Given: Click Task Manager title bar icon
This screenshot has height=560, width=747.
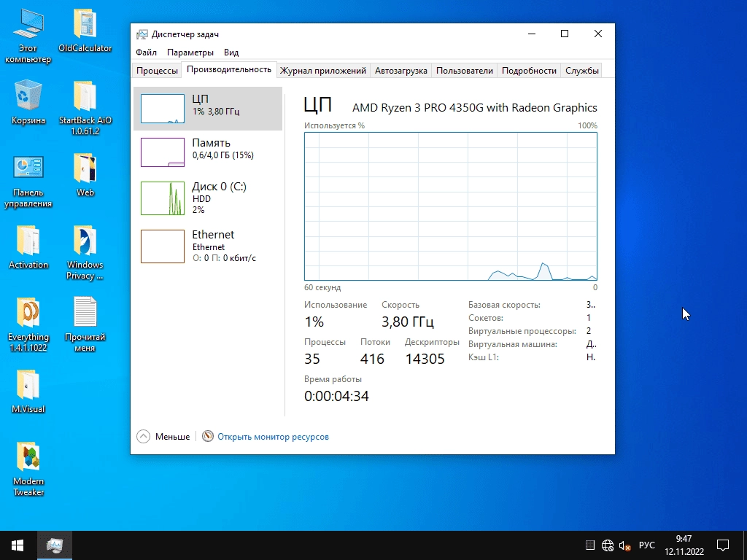Looking at the screenshot, I should pyautogui.click(x=142, y=34).
